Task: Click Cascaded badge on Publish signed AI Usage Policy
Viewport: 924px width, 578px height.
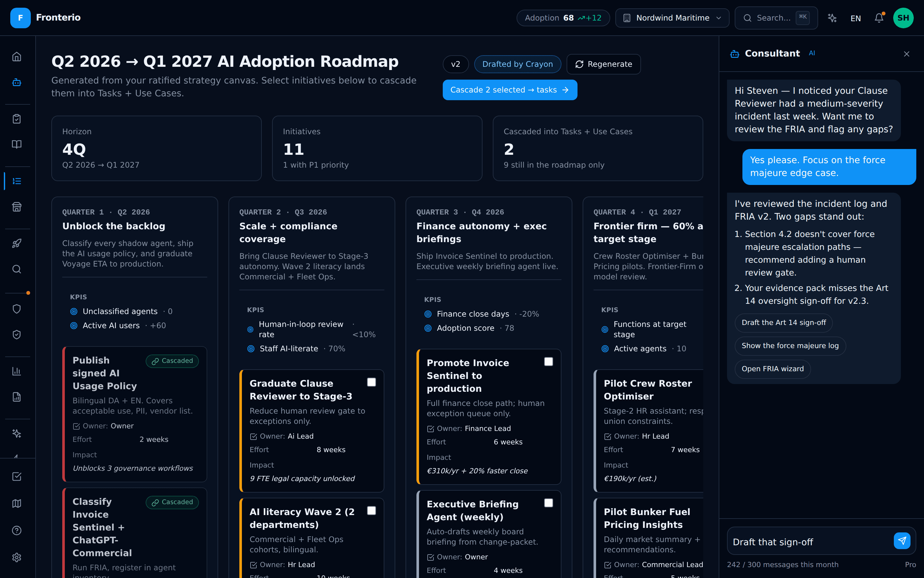Action: coord(172,361)
